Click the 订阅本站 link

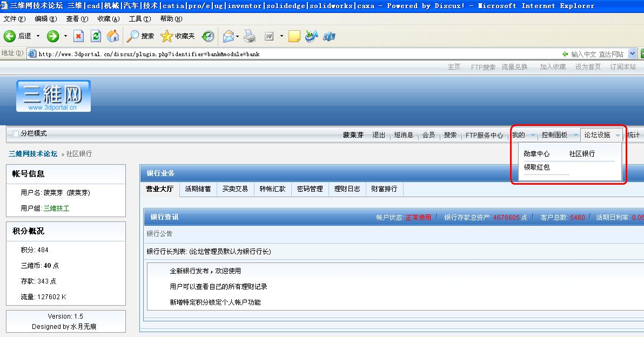(x=622, y=67)
